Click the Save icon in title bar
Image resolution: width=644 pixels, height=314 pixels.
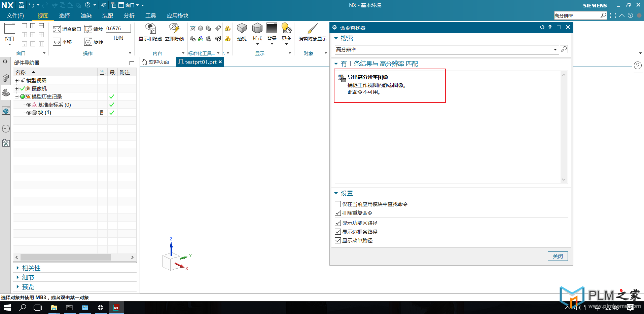click(x=21, y=5)
